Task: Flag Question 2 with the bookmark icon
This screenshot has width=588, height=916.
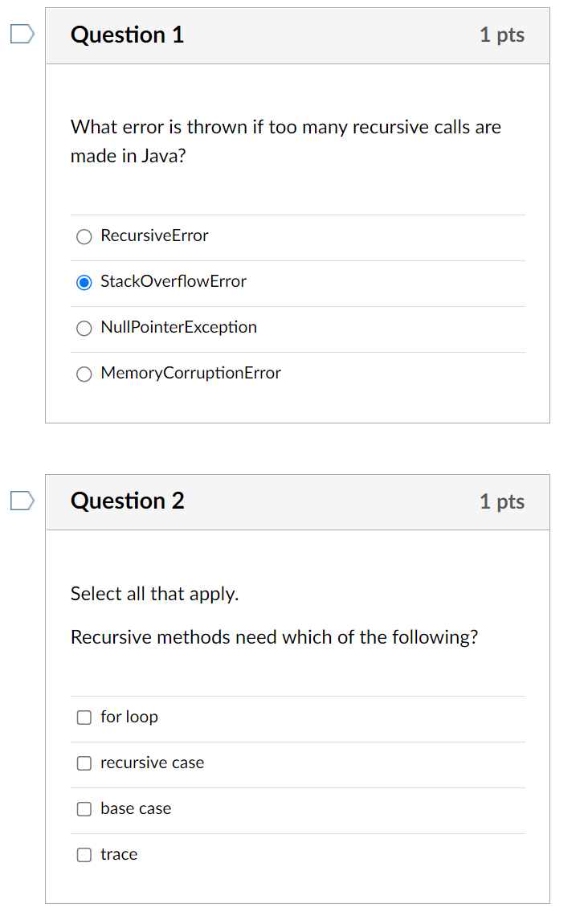Action: point(22,501)
